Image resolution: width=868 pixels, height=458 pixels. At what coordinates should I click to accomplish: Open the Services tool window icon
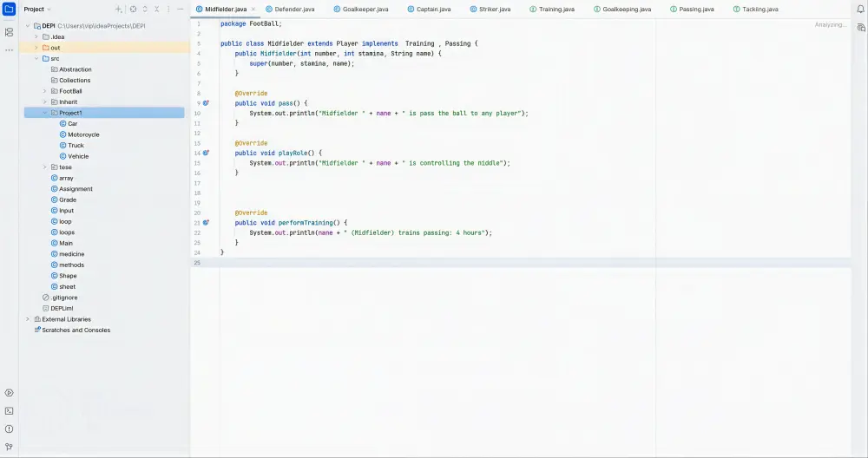click(9, 393)
